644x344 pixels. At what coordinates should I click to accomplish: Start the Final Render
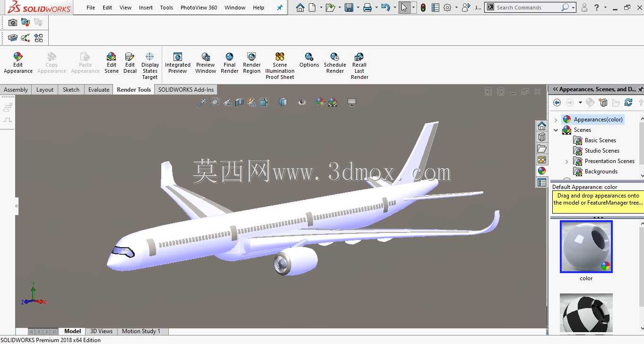[x=229, y=63]
